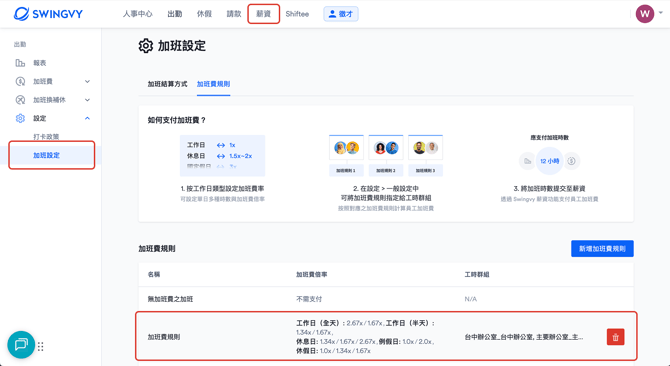The width and height of the screenshot is (670, 366).
Task: Open the 出勤 top navigation item
Action: coord(175,14)
